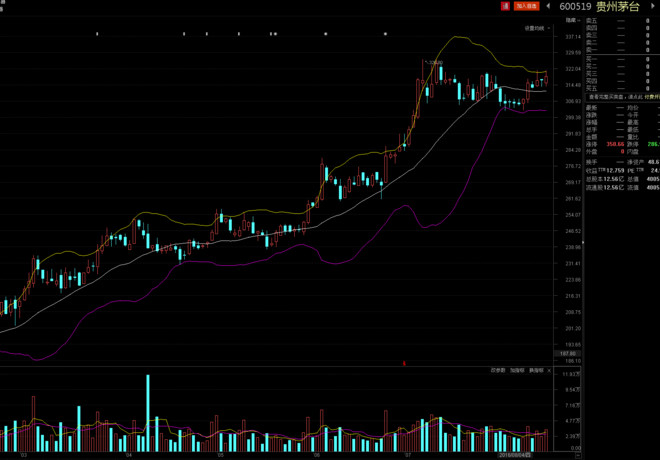Click the first white info dot above chart
The height and width of the screenshot is (460, 660).
[97, 34]
